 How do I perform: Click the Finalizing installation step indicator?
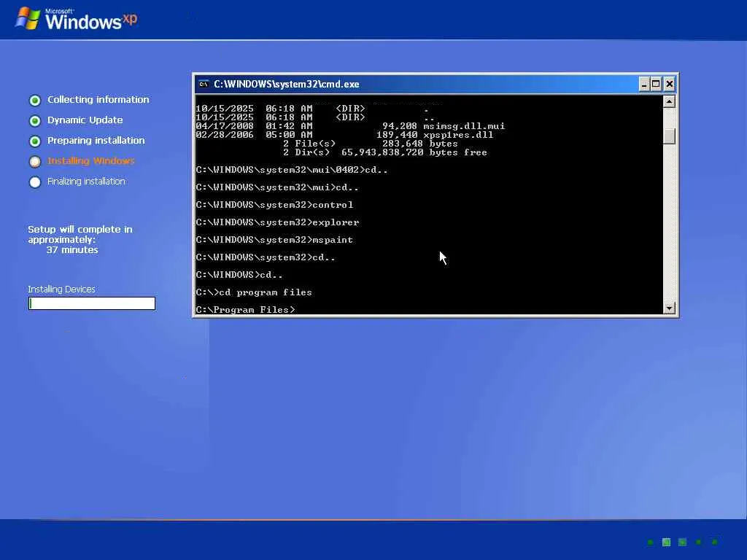[x=35, y=182]
